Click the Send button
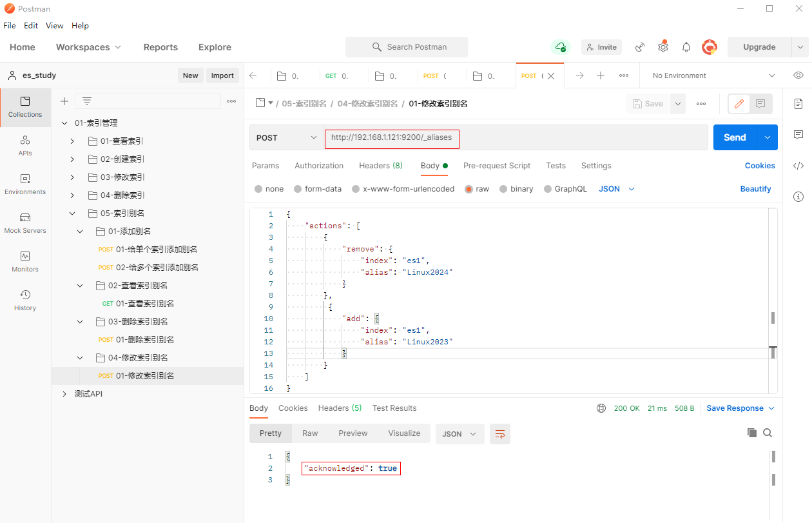This screenshot has width=812, height=523. (x=735, y=137)
